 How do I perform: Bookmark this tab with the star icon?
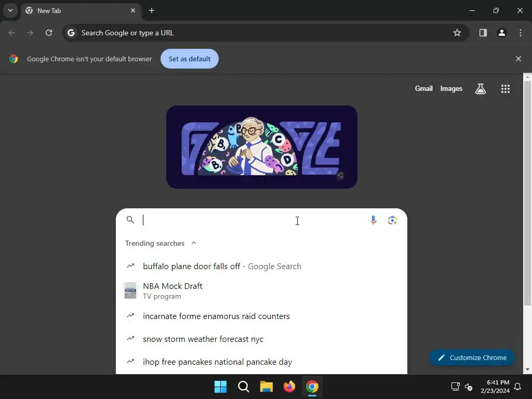457,33
